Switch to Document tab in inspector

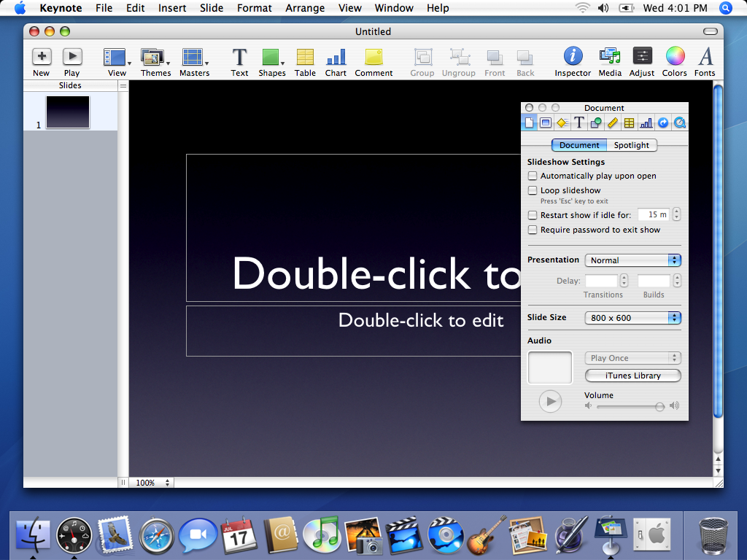click(x=578, y=145)
